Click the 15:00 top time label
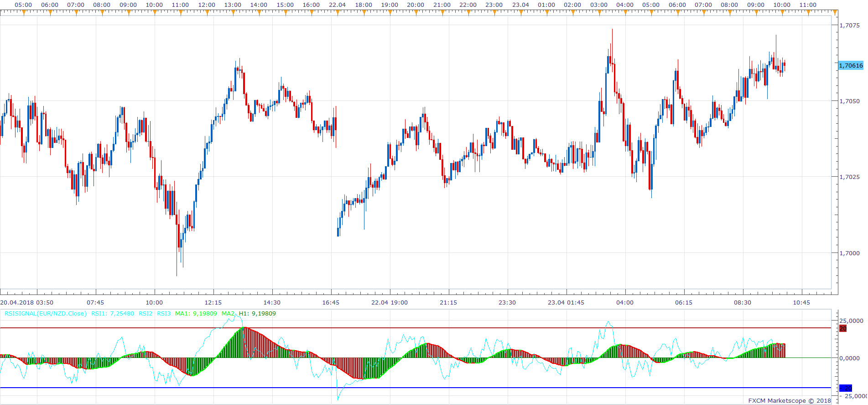The height and width of the screenshot is (405, 868). [x=285, y=5]
